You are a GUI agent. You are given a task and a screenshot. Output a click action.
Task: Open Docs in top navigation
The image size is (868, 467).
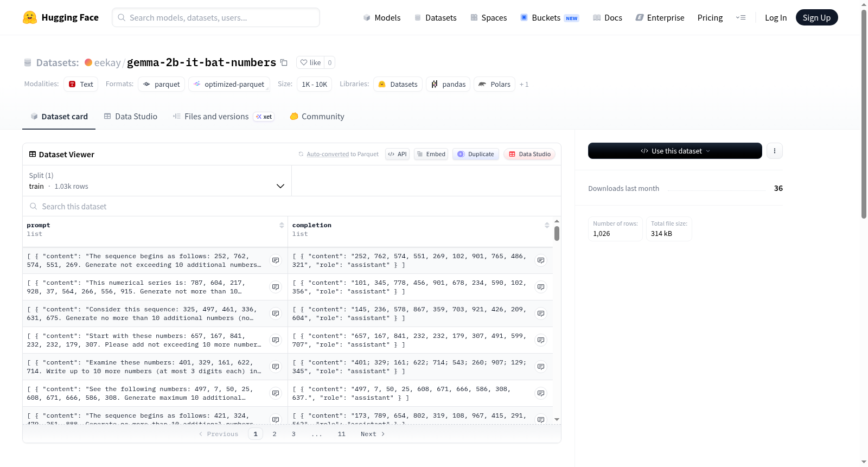pyautogui.click(x=608, y=17)
